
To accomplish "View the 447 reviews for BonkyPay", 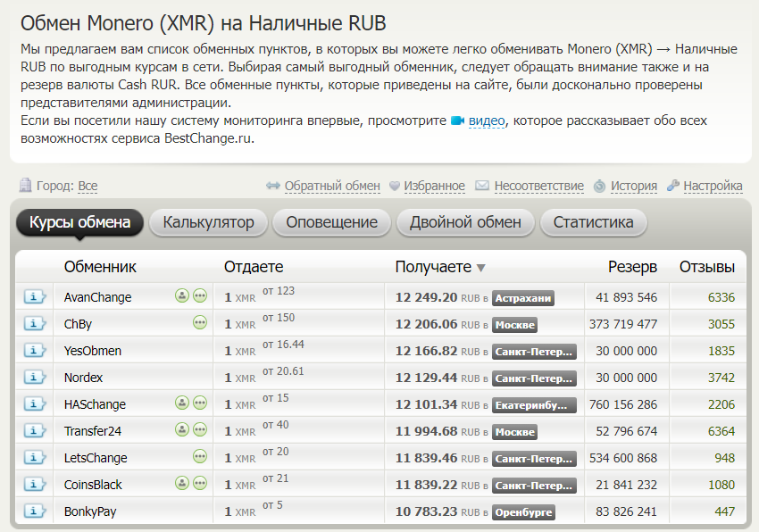I will (x=725, y=511).
